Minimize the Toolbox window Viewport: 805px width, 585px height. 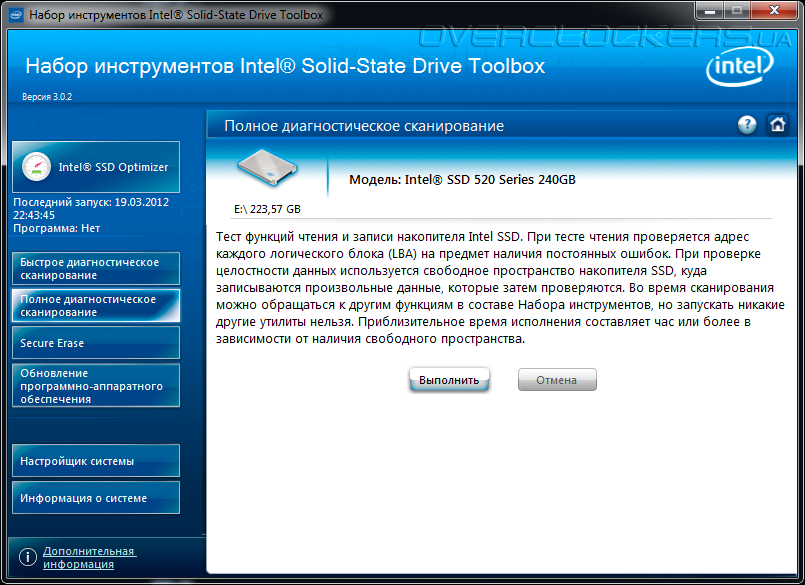tap(710, 11)
